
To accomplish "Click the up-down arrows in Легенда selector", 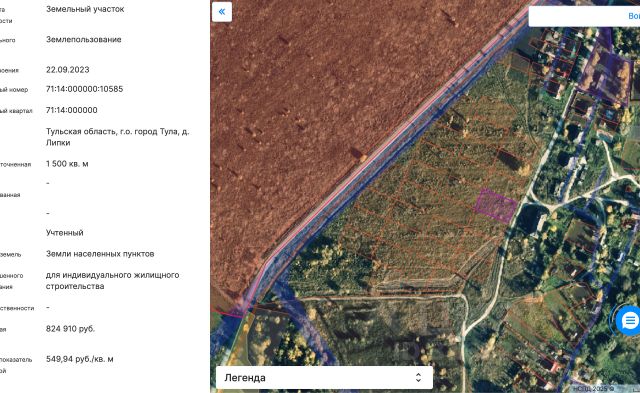I will pos(418,377).
